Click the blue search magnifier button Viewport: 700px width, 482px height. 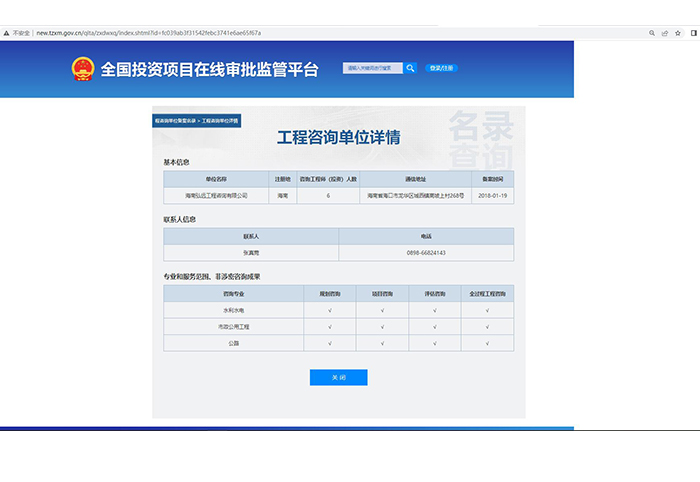pos(410,68)
